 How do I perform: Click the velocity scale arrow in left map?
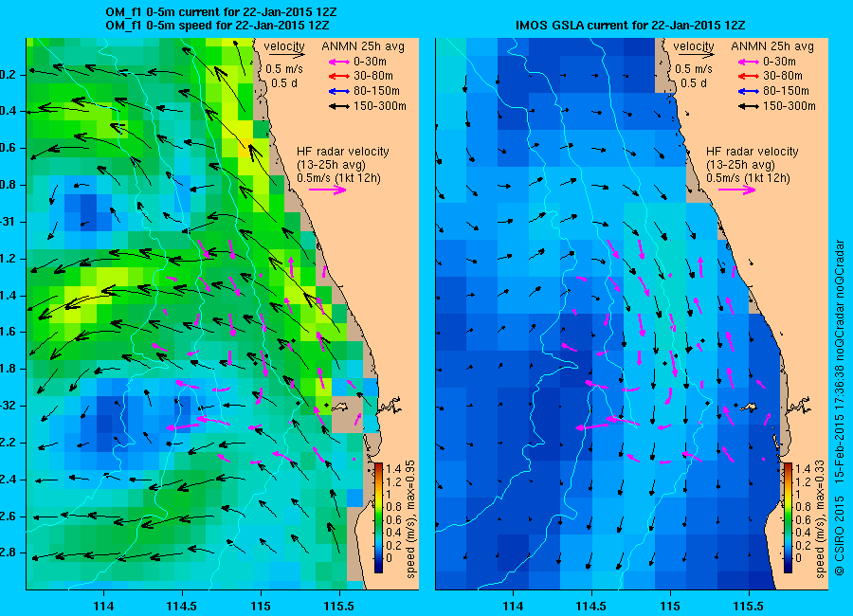click(x=286, y=54)
